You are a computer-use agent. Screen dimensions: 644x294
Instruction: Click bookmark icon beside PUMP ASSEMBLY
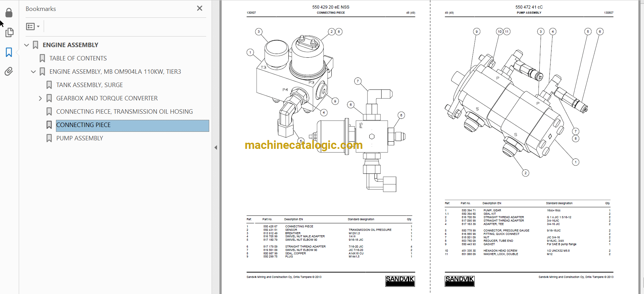tap(49, 138)
